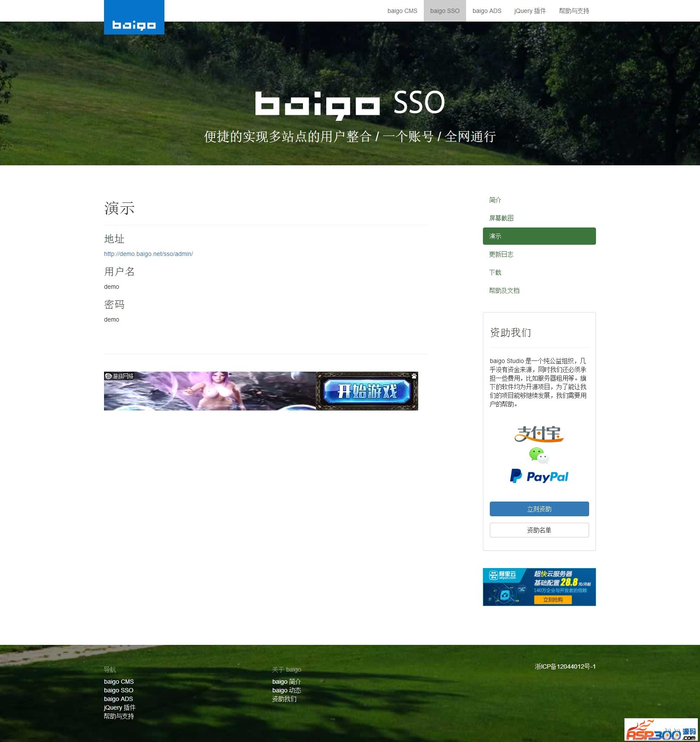Open baigo CMS in top navigation
The width and height of the screenshot is (700, 742).
[x=402, y=11]
